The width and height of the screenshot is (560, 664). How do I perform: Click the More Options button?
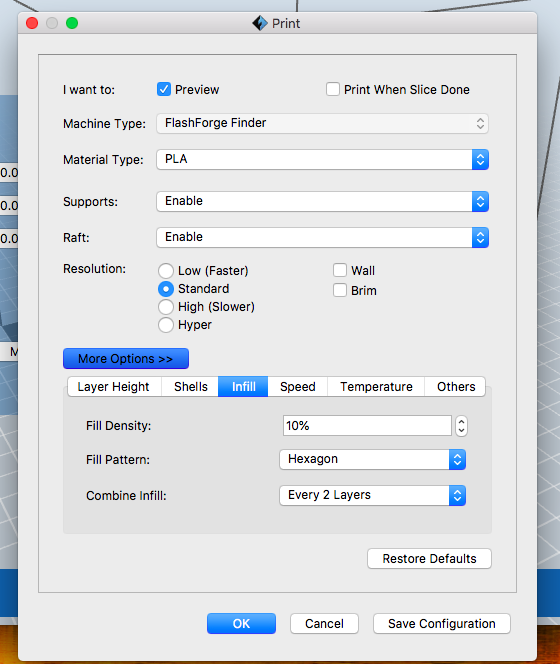click(126, 359)
